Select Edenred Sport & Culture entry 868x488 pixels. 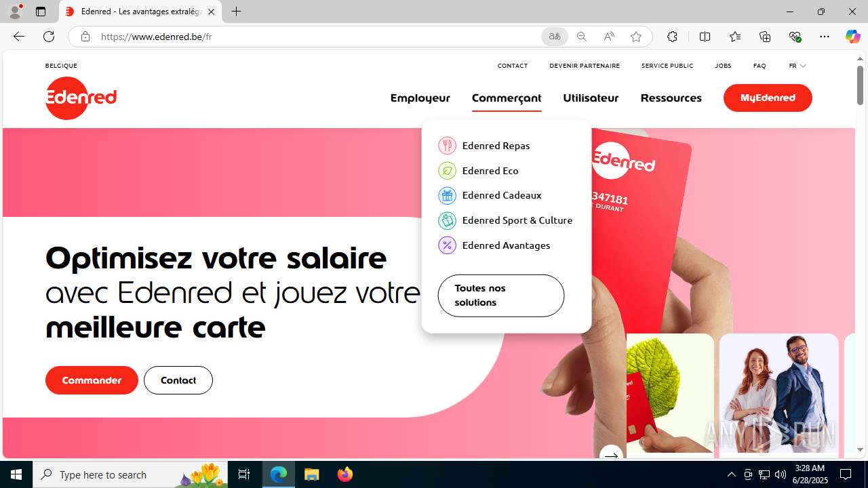coord(505,220)
